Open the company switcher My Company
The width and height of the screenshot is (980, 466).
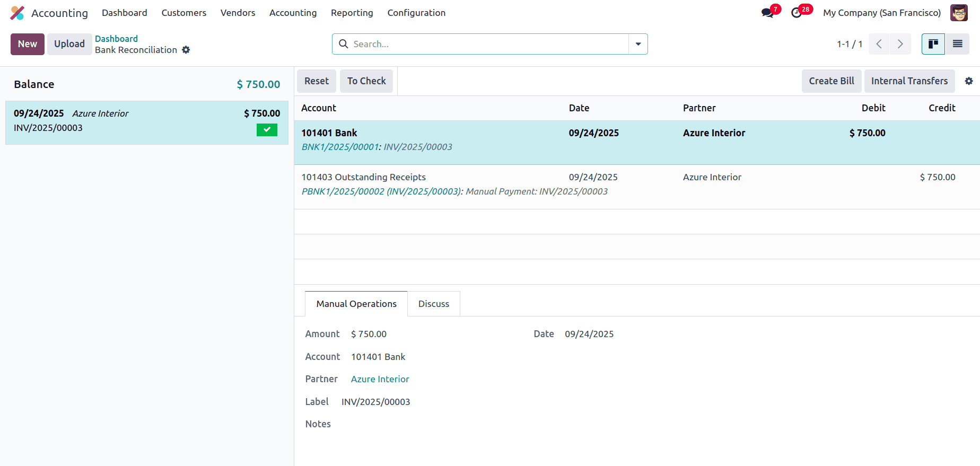pos(881,13)
